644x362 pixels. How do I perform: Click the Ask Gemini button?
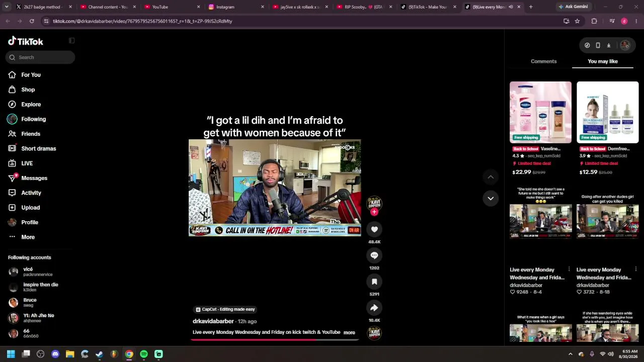pos(573,7)
